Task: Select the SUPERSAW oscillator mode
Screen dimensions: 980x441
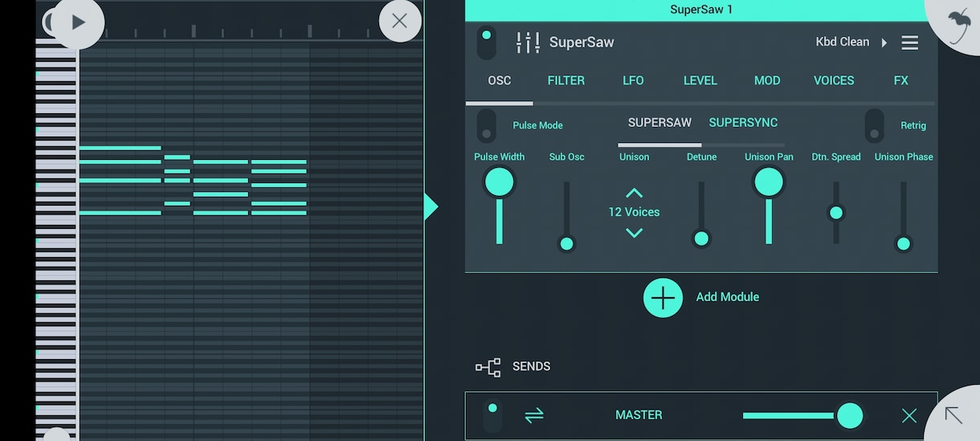Action: click(659, 123)
